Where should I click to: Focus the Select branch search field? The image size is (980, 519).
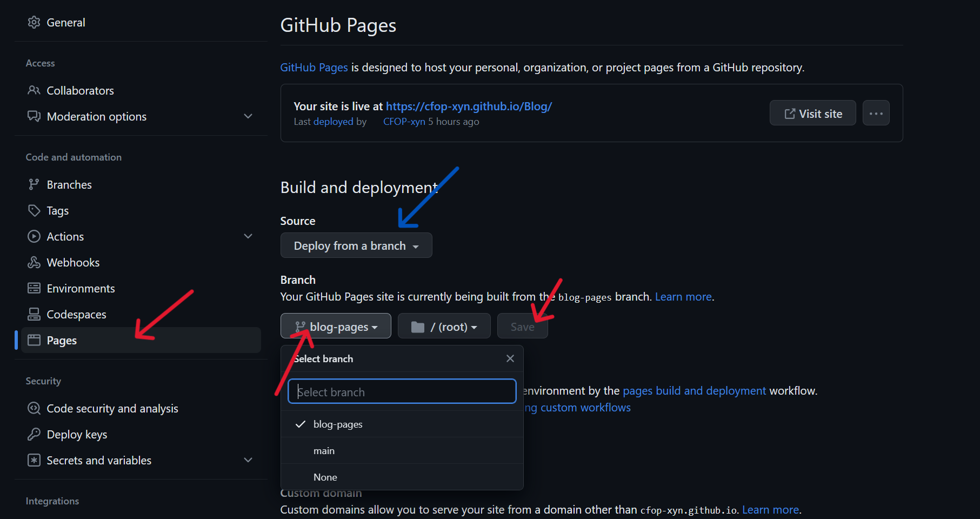pos(402,391)
